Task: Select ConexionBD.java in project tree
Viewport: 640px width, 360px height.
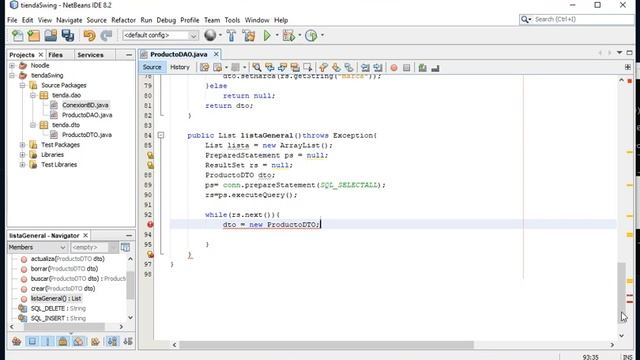Action: [85, 105]
